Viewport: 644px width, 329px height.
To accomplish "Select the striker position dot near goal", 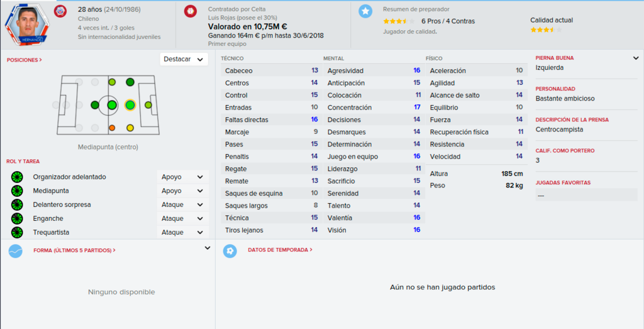I will pos(148,105).
